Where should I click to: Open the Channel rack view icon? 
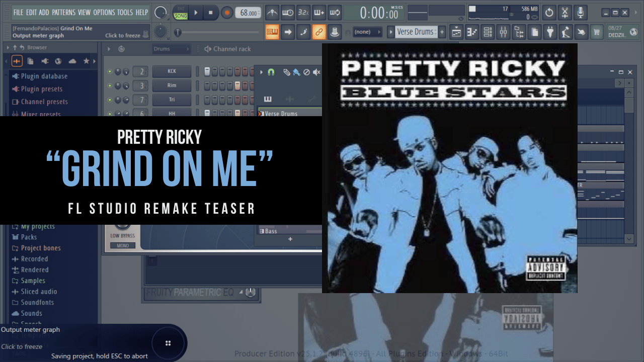pyautogui.click(x=488, y=32)
